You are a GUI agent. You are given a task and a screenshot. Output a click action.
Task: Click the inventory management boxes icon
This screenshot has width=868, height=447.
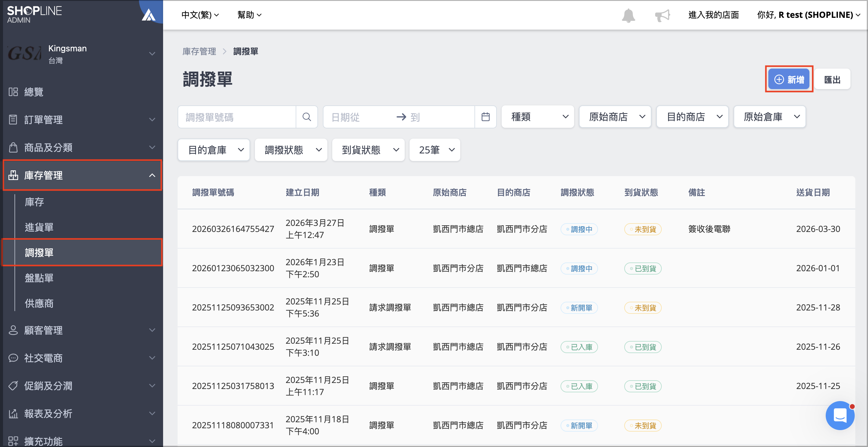click(13, 175)
